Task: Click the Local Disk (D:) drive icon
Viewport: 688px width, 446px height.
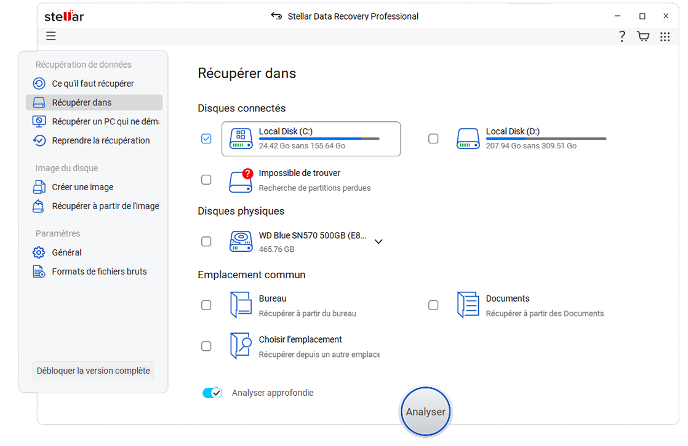Action: click(x=468, y=139)
